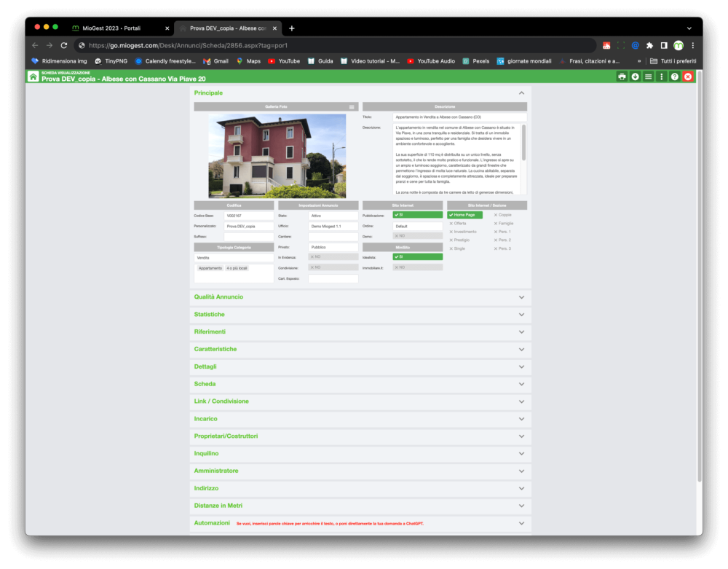
Task: Click the green dashed-square screenshot extension icon
Action: 621,45
